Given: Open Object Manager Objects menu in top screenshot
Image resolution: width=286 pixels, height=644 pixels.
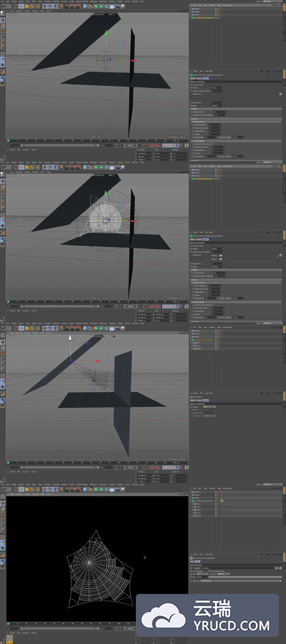Looking at the screenshot, I should pyautogui.click(x=212, y=5).
